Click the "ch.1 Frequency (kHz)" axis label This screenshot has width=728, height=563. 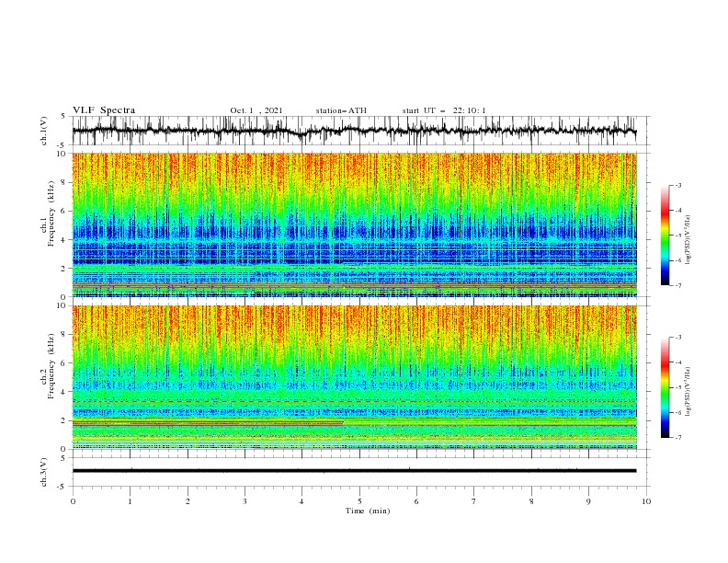coord(49,215)
